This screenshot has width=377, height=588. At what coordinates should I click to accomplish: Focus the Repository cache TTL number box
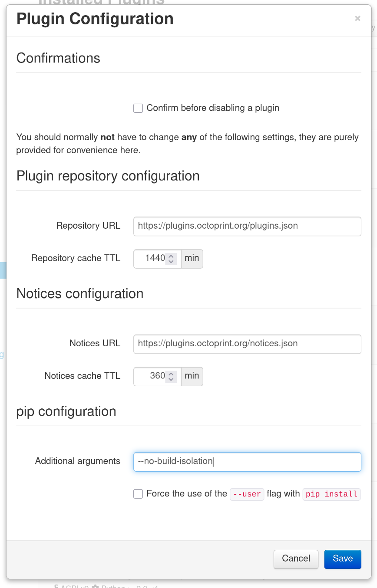(x=150, y=259)
